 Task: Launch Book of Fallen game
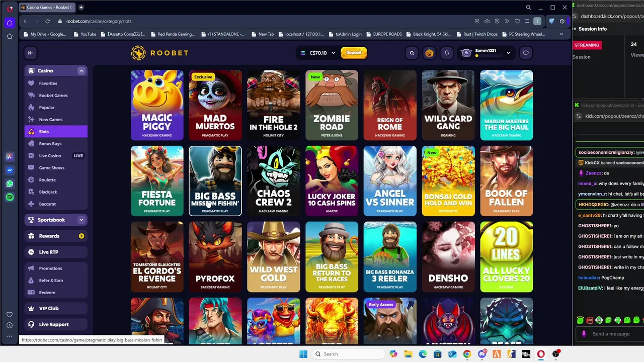tap(507, 181)
